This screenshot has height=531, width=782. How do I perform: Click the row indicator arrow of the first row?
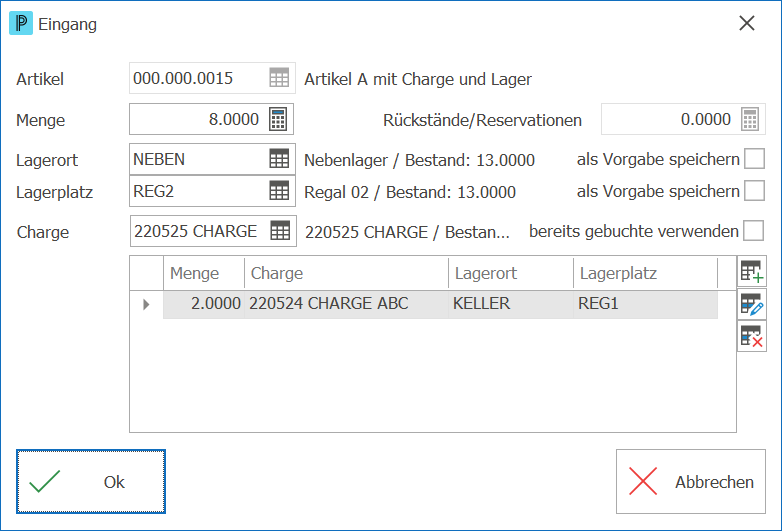pyautogui.click(x=146, y=304)
